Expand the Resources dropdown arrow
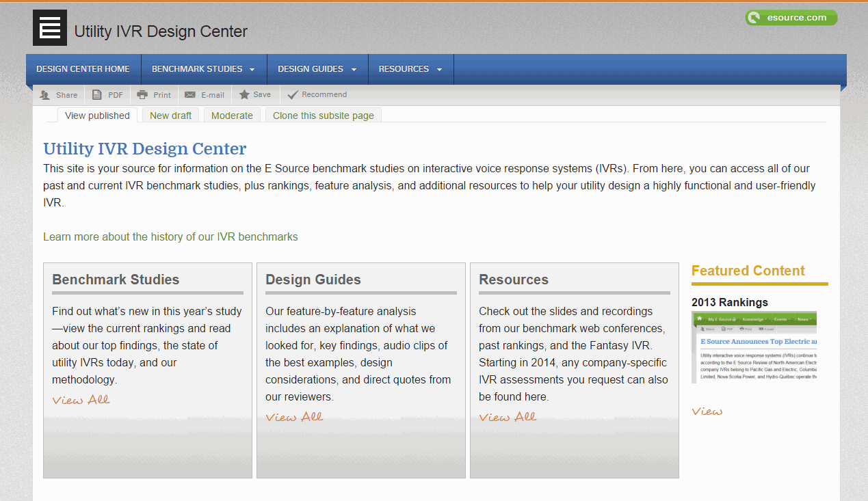 click(x=439, y=70)
